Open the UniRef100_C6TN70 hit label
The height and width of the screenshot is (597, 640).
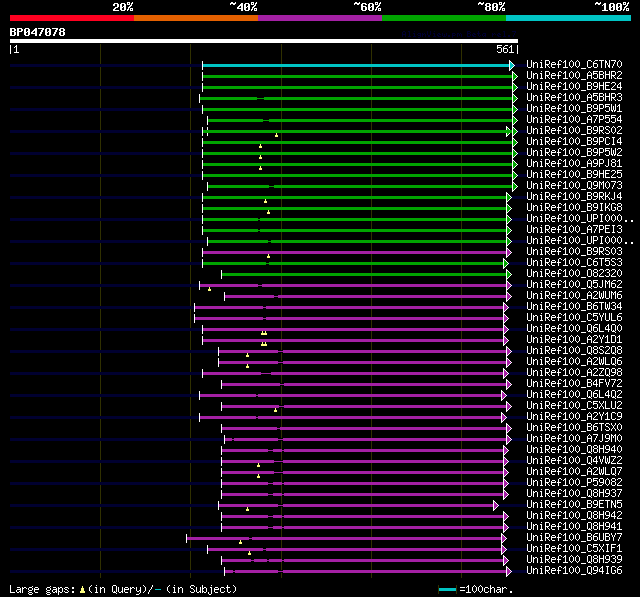(574, 65)
